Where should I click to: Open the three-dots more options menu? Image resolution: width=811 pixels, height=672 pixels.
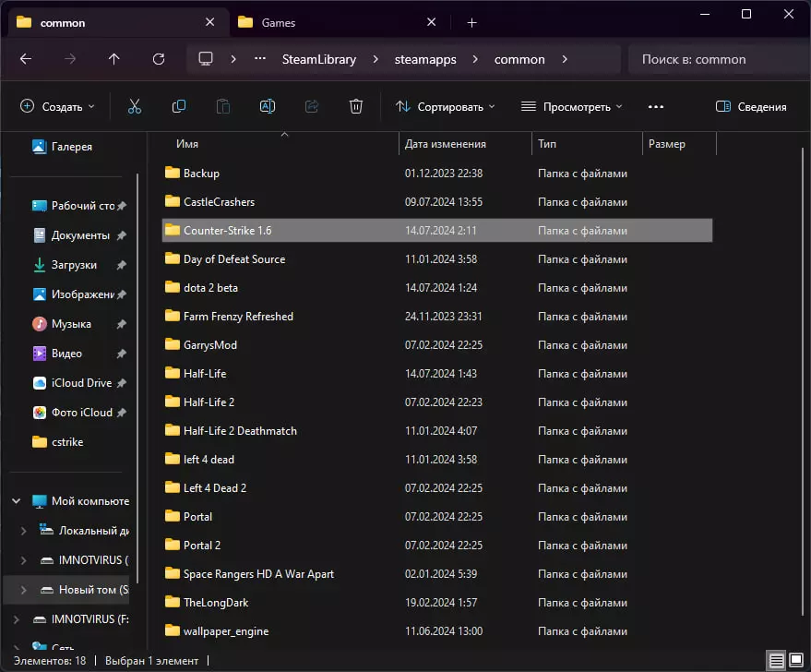pos(656,107)
